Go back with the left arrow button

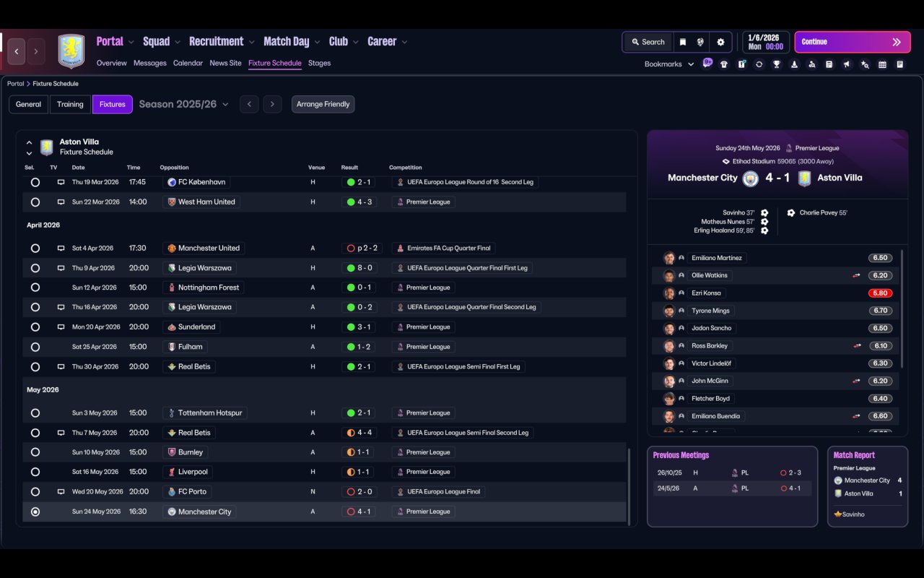(x=17, y=51)
